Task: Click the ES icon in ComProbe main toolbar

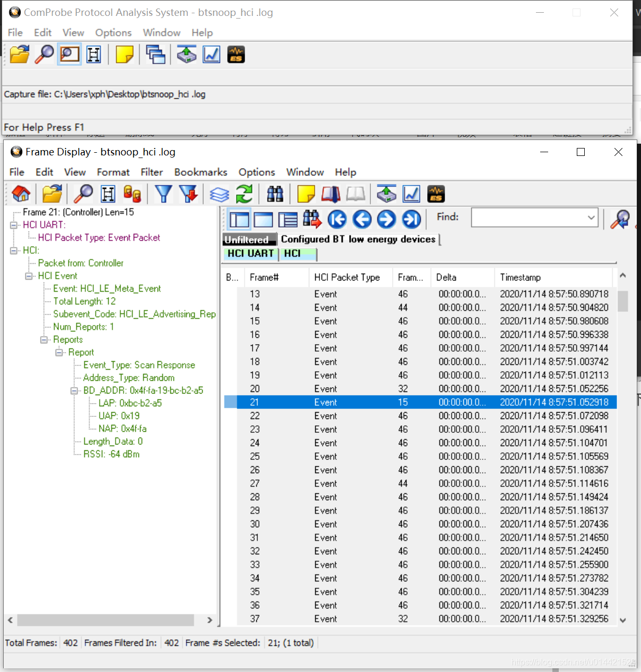Action: click(x=236, y=54)
